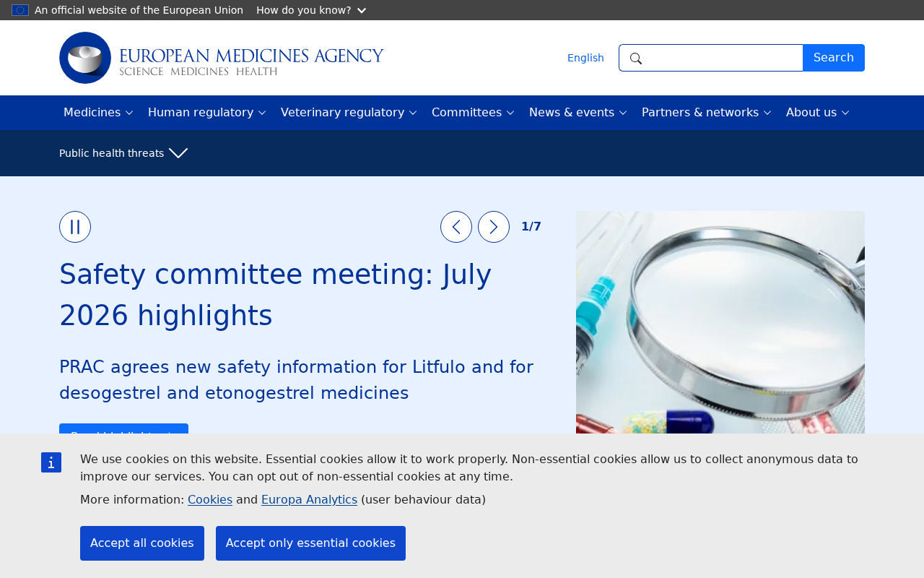This screenshot has height=578, width=924.
Task: Click the 1/7 slide counter
Action: click(x=531, y=227)
